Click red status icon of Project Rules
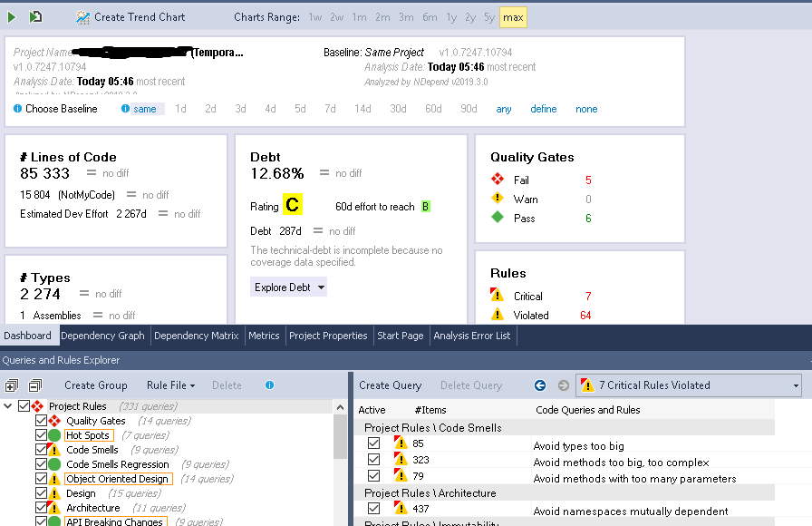Image resolution: width=812 pixels, height=526 pixels. click(x=37, y=405)
